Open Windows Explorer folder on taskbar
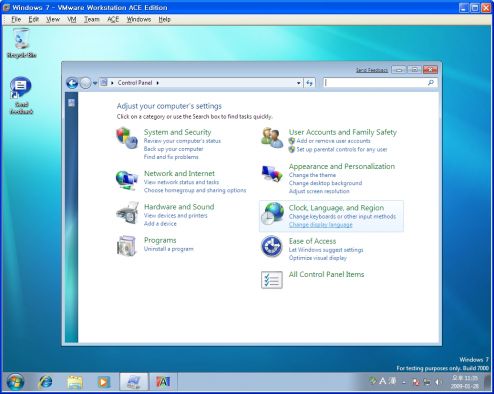This screenshot has height=394, width=494. [75, 382]
